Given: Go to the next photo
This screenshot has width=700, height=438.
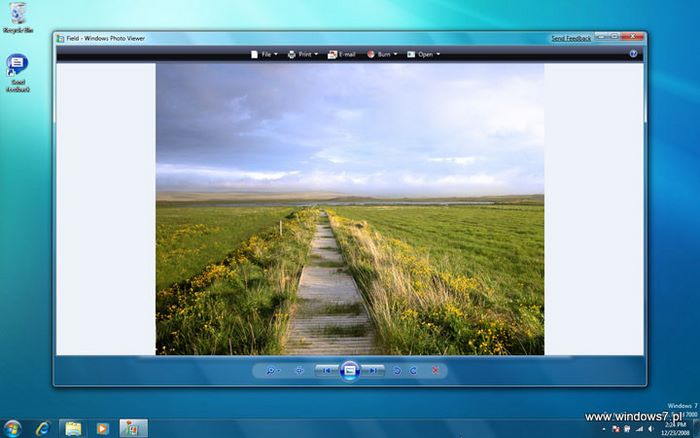Looking at the screenshot, I should click(x=373, y=371).
